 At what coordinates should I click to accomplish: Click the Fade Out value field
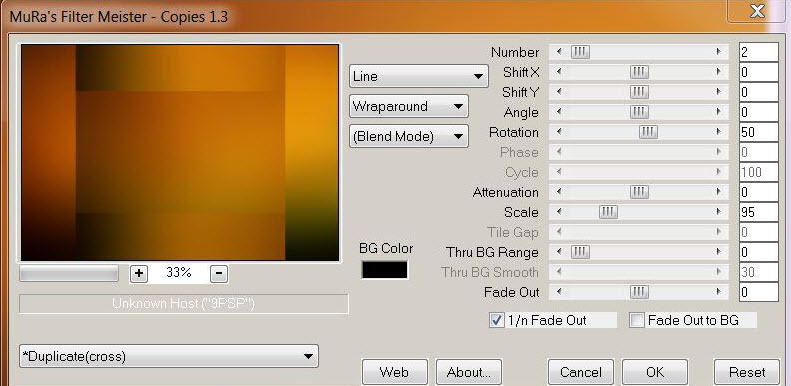[x=759, y=292]
